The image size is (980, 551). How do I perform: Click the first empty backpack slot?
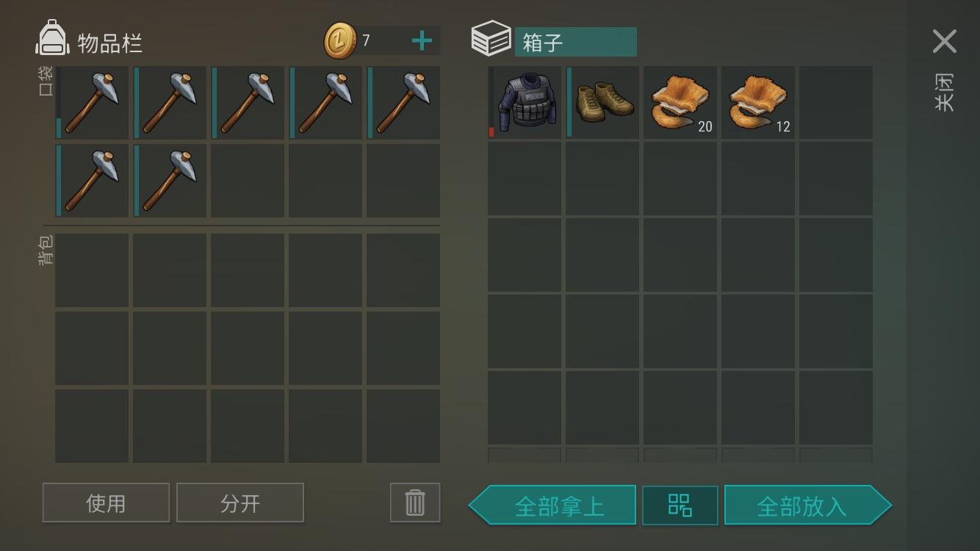pos(92,270)
